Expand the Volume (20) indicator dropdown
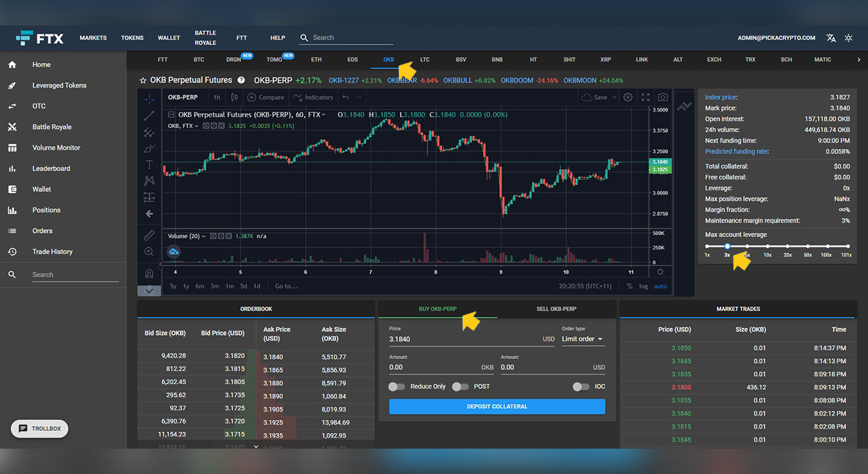 pos(204,236)
